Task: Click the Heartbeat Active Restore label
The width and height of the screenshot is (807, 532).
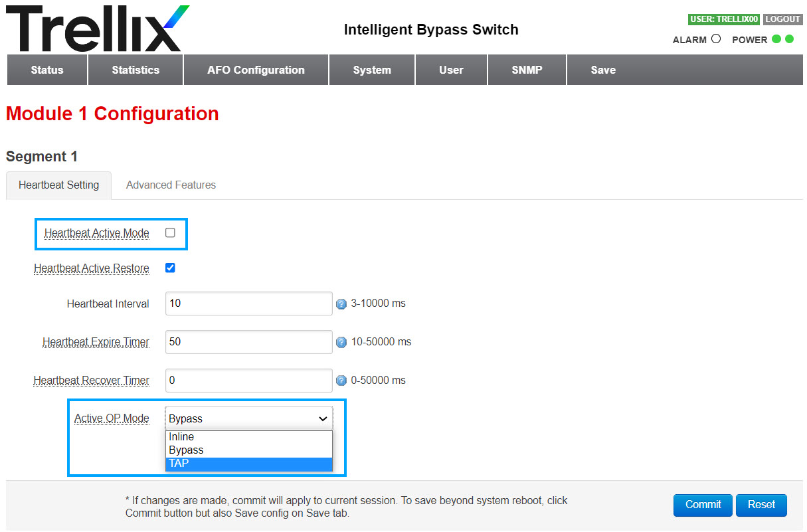Action: [x=92, y=268]
